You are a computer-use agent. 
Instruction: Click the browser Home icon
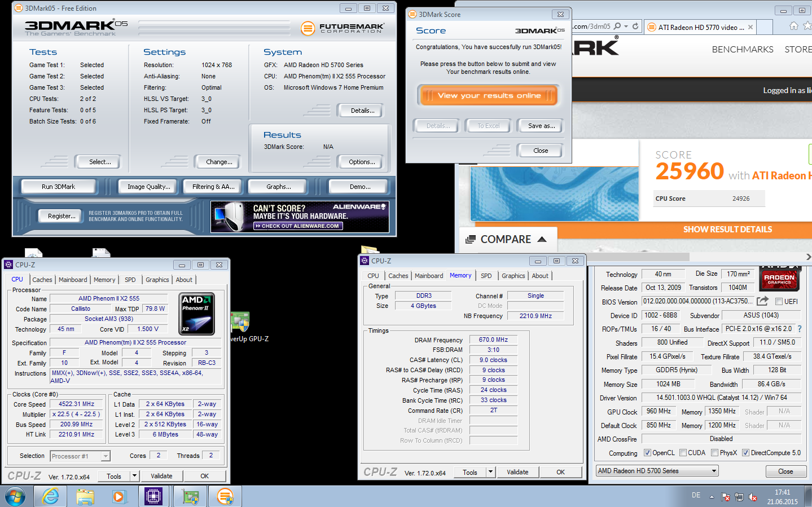(793, 26)
